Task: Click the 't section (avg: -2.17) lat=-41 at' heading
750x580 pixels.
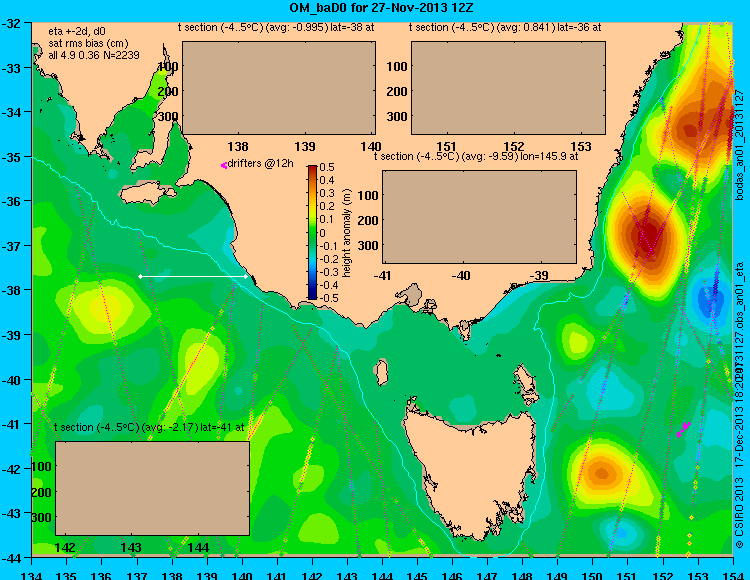Action: (149, 427)
